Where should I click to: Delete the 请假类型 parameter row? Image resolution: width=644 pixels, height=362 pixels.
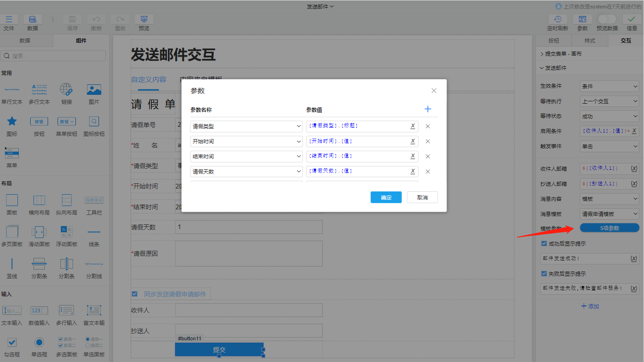pyautogui.click(x=428, y=126)
